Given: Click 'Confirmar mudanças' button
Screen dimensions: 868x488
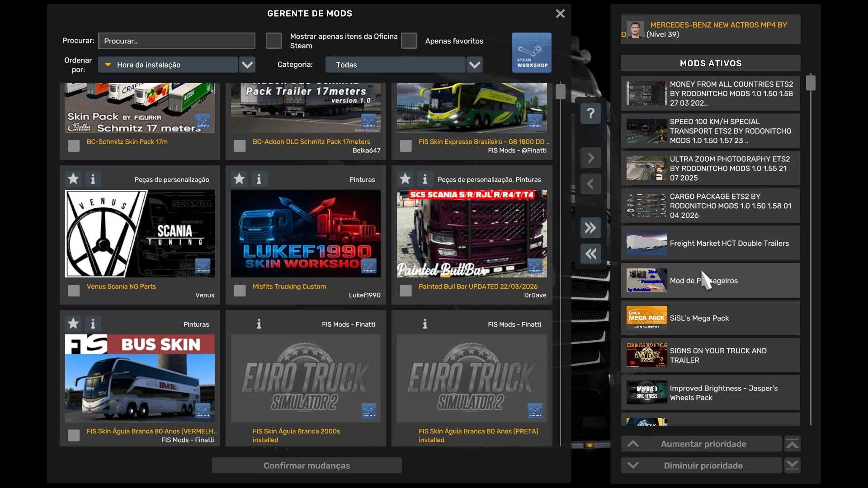Looking at the screenshot, I should pyautogui.click(x=307, y=465).
